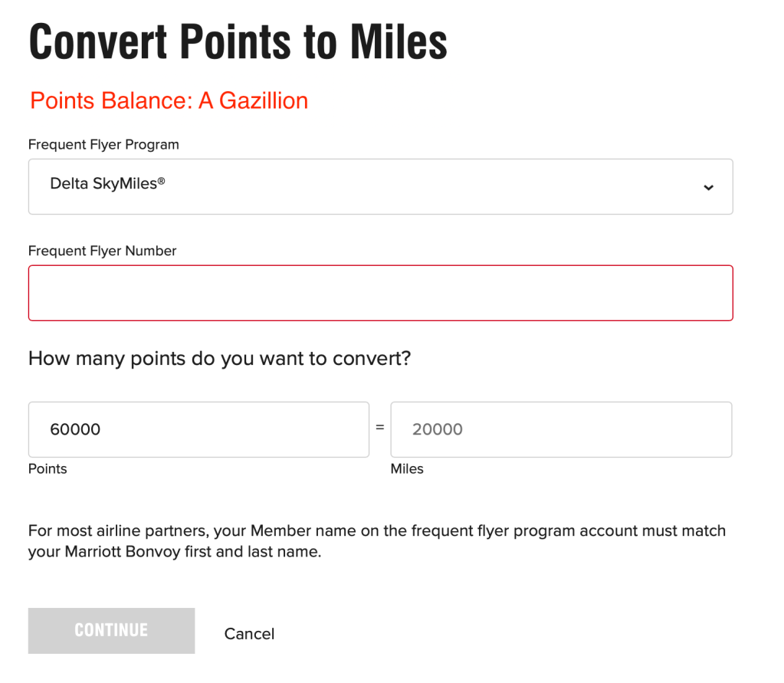Click the miles field showing 20000
Image resolution: width=784 pixels, height=683 pixels.
[x=561, y=429]
